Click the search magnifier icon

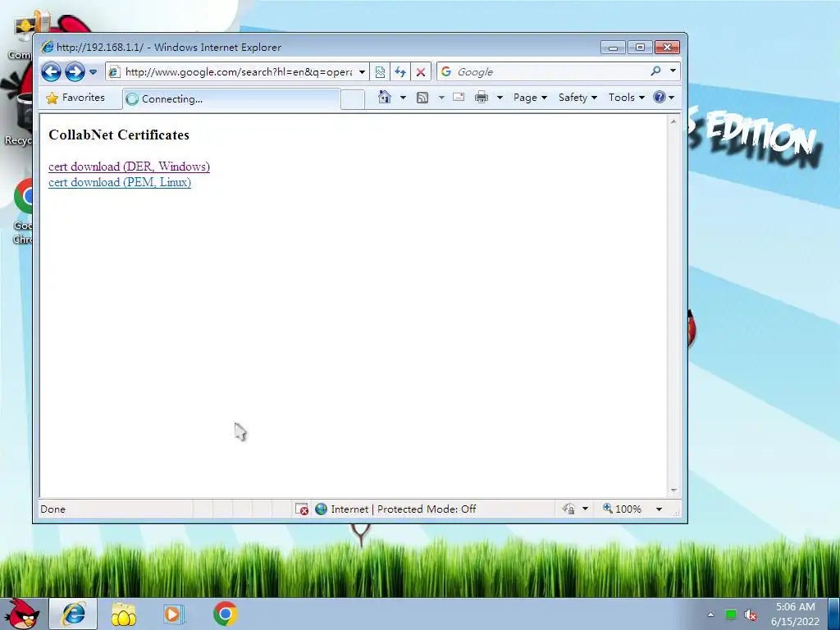[x=655, y=71]
